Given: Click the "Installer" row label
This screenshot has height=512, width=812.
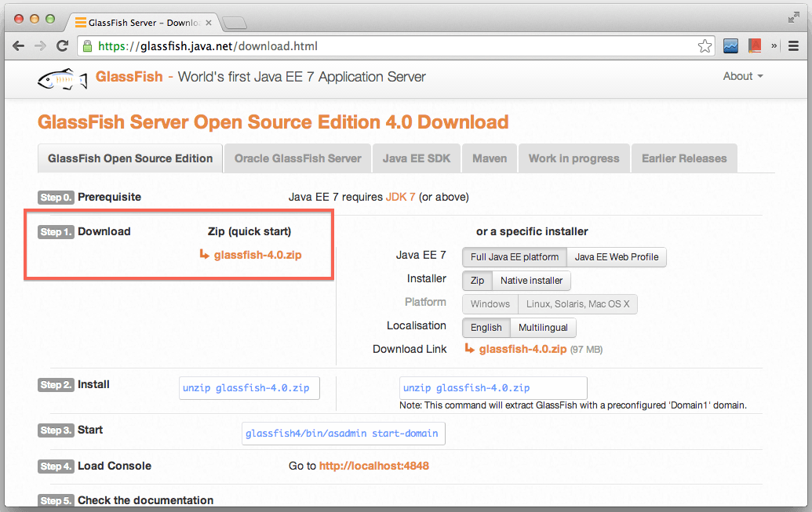Looking at the screenshot, I should click(x=426, y=278).
